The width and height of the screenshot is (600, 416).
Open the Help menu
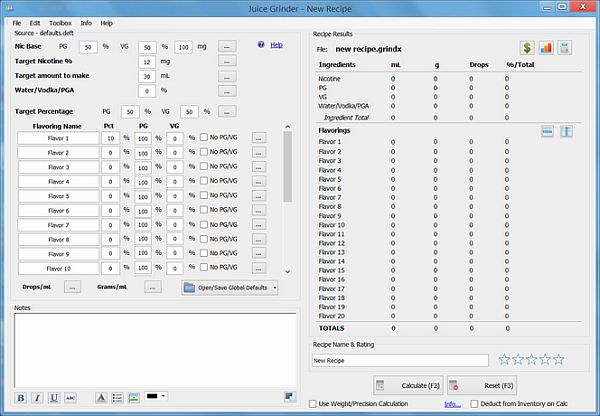point(106,23)
